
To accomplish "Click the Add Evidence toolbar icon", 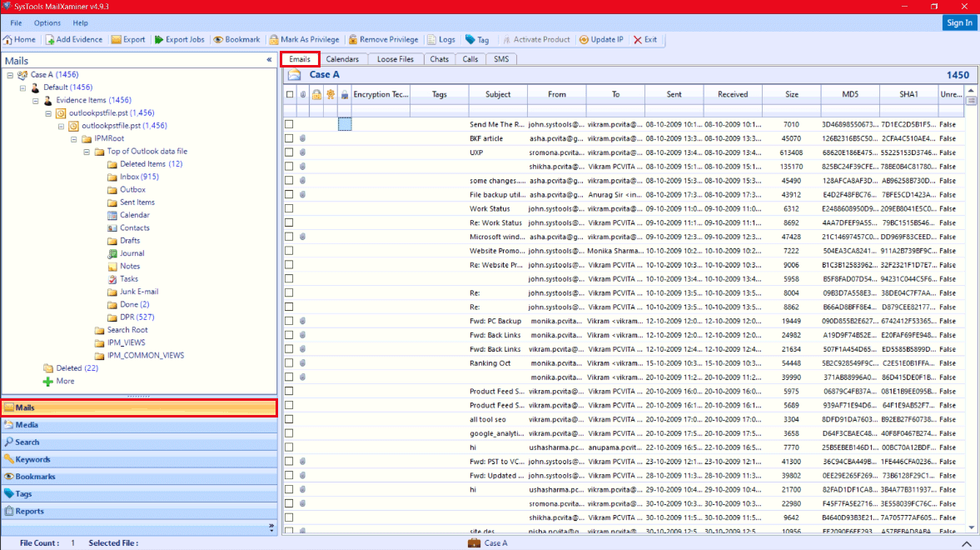I will tap(75, 39).
